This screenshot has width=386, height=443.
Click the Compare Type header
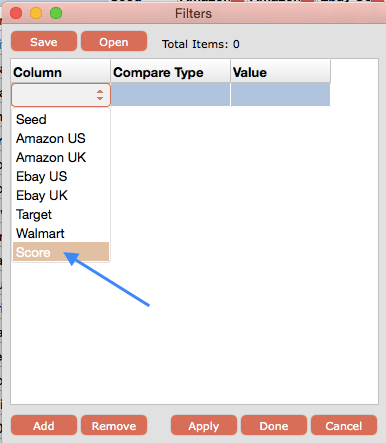click(170, 71)
